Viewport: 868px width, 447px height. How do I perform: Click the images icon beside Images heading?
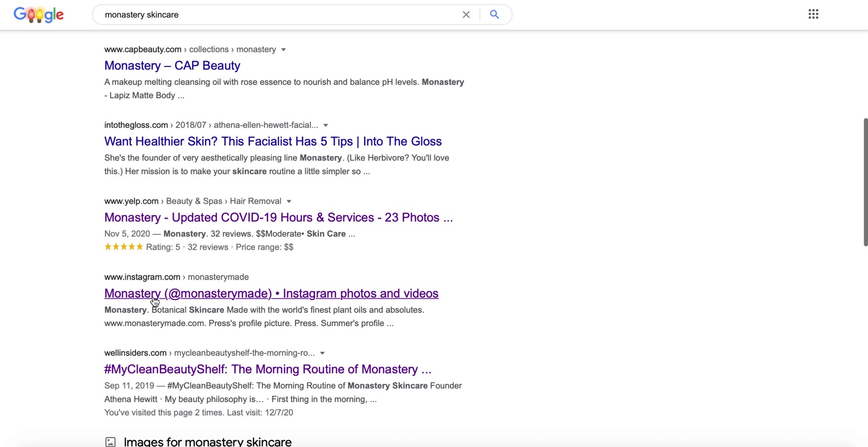click(110, 442)
